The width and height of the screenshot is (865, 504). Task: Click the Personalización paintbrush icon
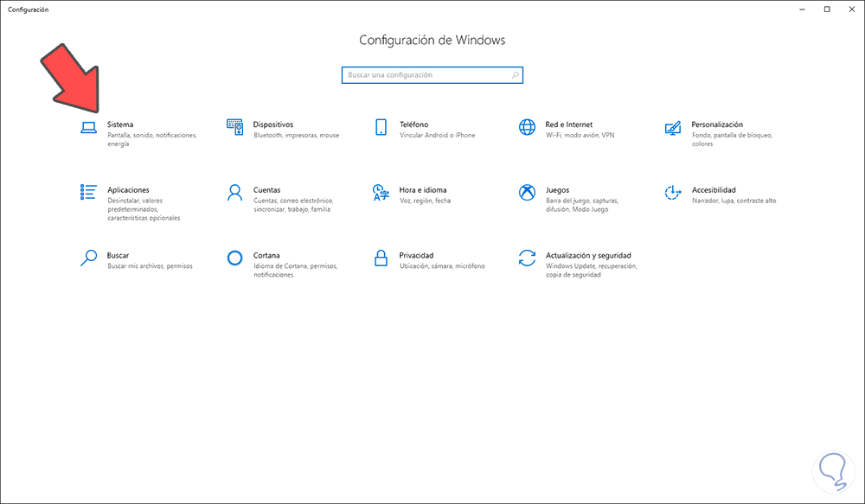pyautogui.click(x=673, y=127)
